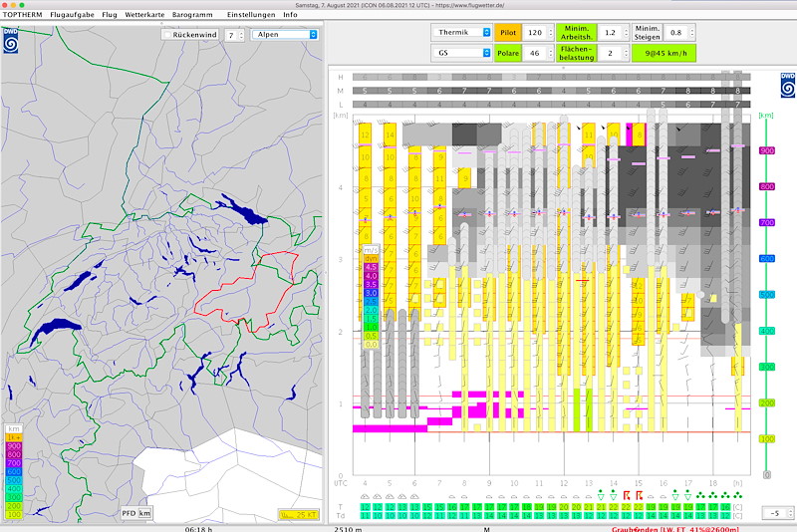Click the Minim. Steigen stepper beside 0.8

(691, 32)
